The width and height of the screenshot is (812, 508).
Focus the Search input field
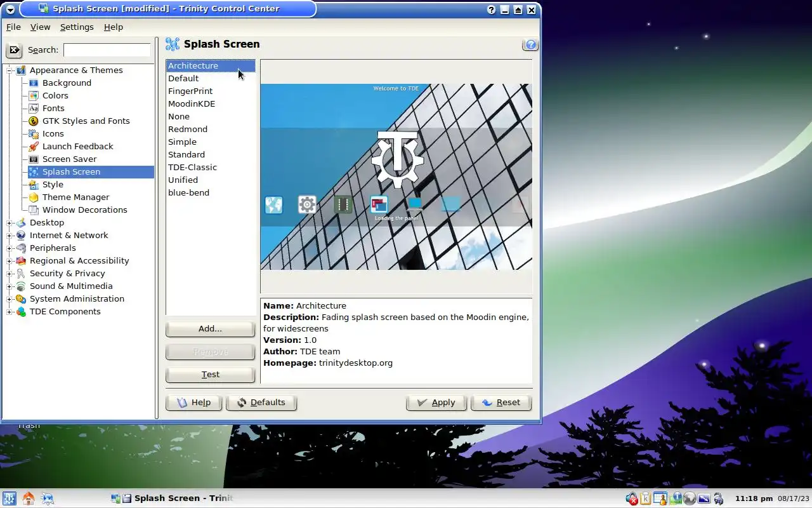pos(107,50)
